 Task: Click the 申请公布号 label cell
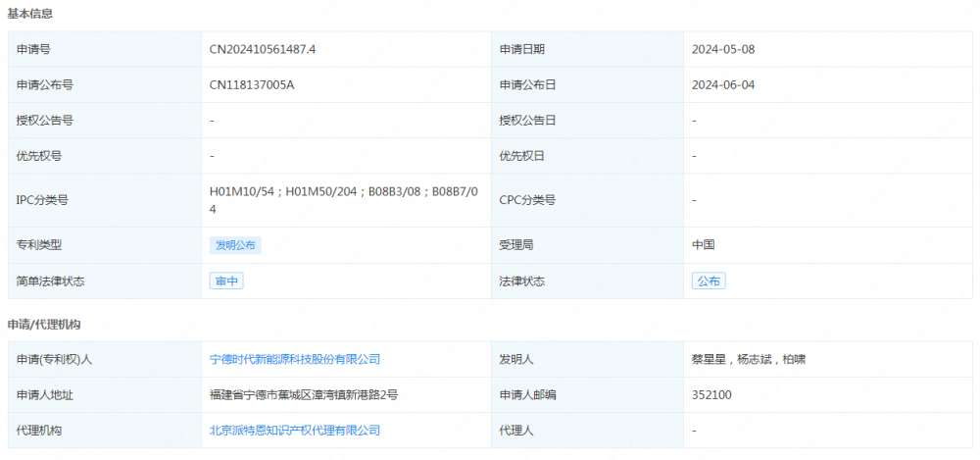click(x=105, y=85)
